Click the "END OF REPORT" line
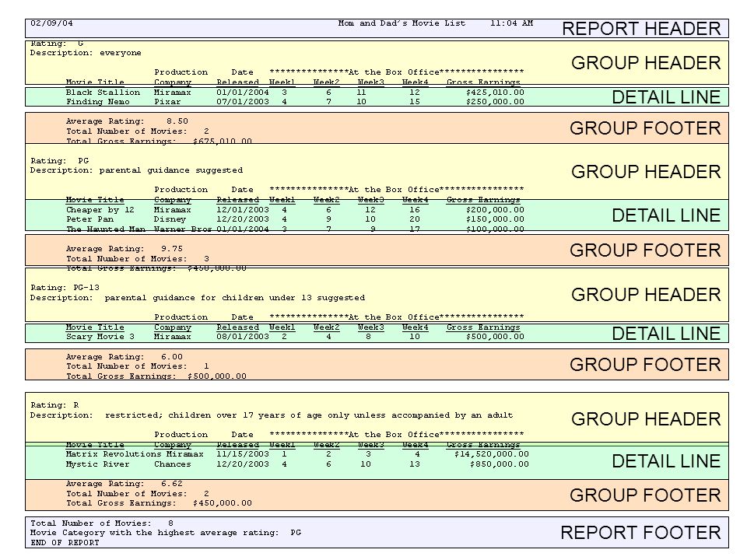Viewport: 747px width, 560px height. tap(65, 543)
